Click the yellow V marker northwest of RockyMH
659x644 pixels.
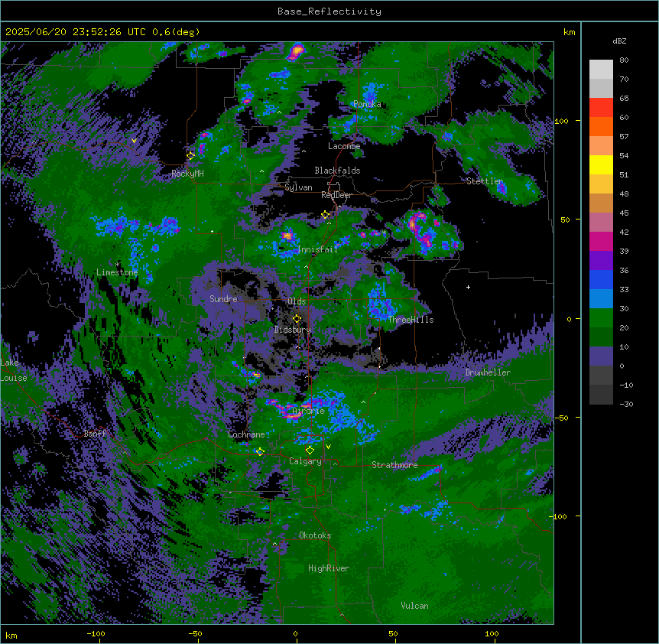click(x=134, y=141)
